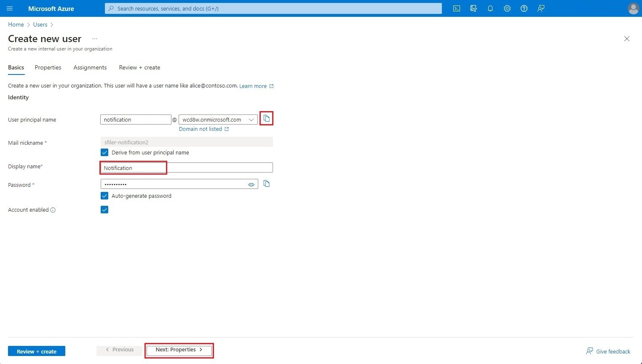Switch to the Assignments tab
The image size is (642, 364).
[90, 67]
